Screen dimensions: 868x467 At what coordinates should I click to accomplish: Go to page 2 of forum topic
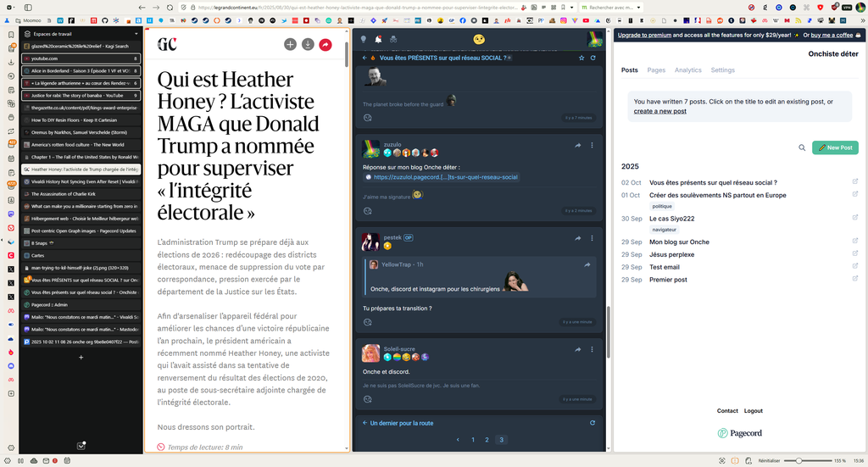pos(487,440)
